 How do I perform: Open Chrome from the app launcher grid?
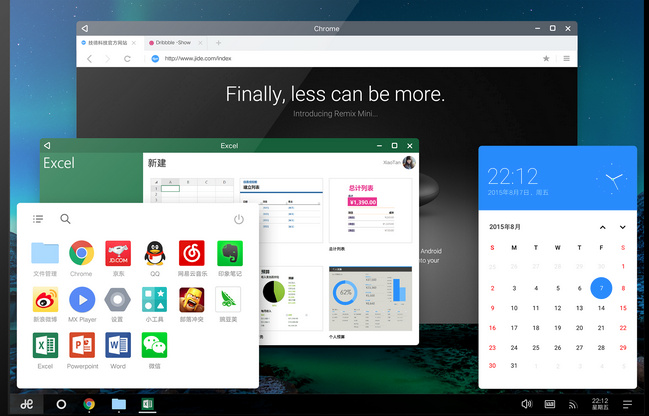click(81, 253)
